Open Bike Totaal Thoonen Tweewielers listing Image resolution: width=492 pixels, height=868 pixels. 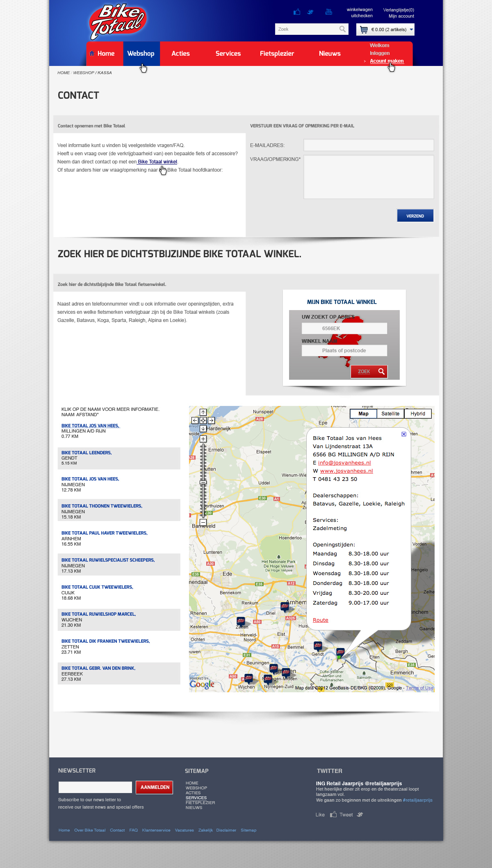click(102, 506)
